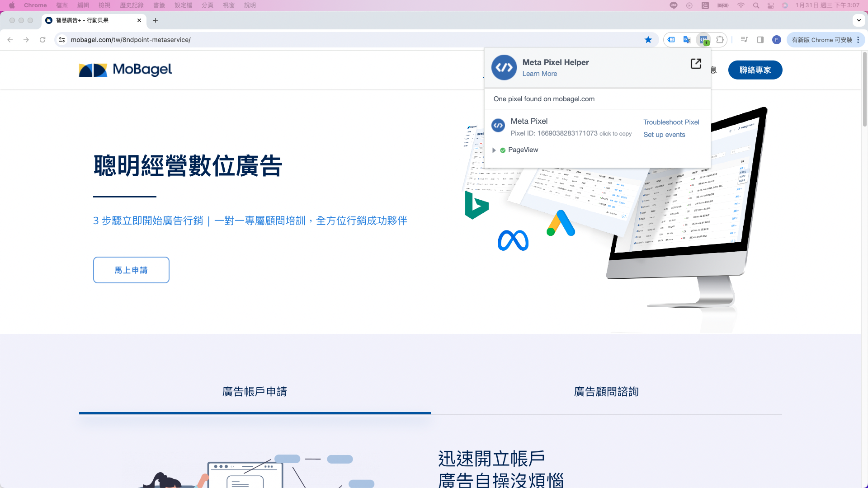The image size is (868, 488).
Task: Switch to the 智慧廣告+ - 行動貝果 browser tab
Action: pyautogui.click(x=94, y=20)
